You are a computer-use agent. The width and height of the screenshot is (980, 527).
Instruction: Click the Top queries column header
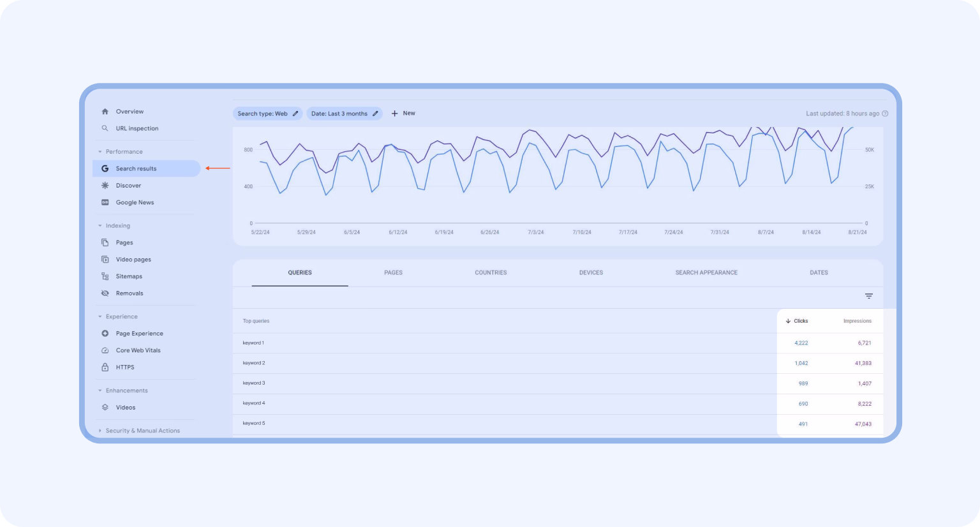coord(256,321)
